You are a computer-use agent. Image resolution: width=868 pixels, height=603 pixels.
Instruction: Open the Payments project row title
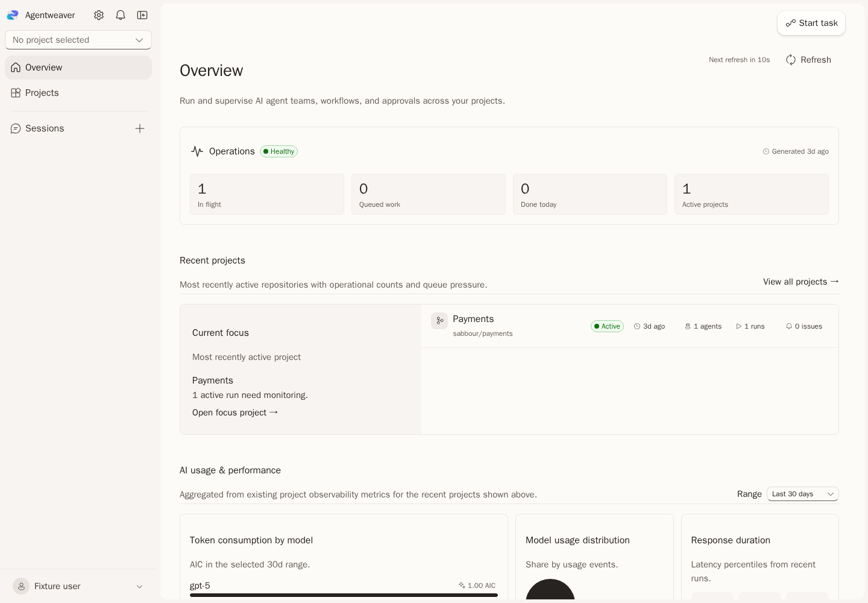473,319
